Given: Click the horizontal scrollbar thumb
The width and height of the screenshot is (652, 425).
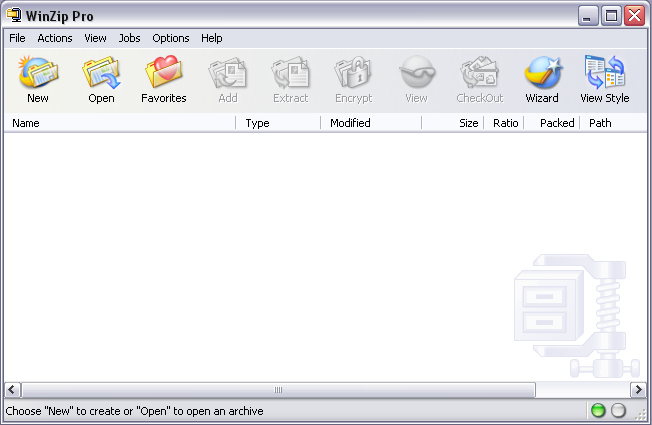Looking at the screenshot, I should point(278,390).
